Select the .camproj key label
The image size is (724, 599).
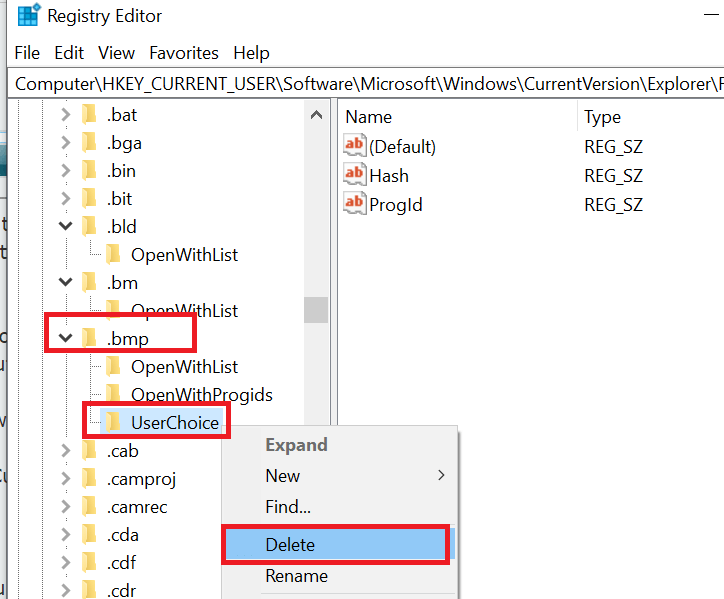pos(141,480)
